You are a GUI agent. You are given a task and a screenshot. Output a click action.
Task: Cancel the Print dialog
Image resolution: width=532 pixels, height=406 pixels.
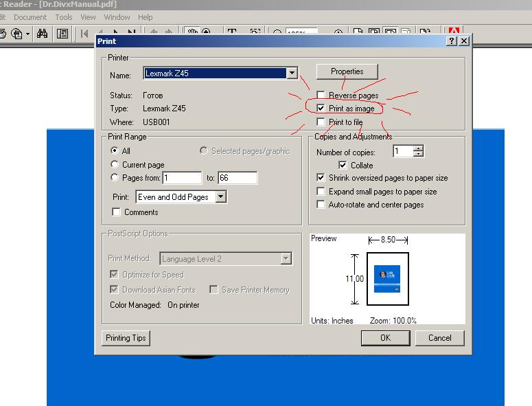coord(440,338)
